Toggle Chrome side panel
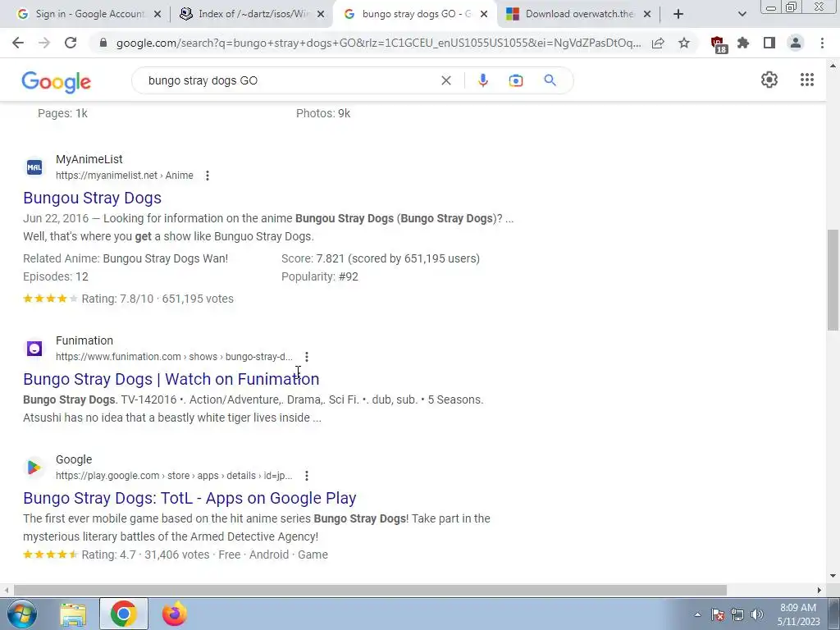 pyautogui.click(x=769, y=43)
